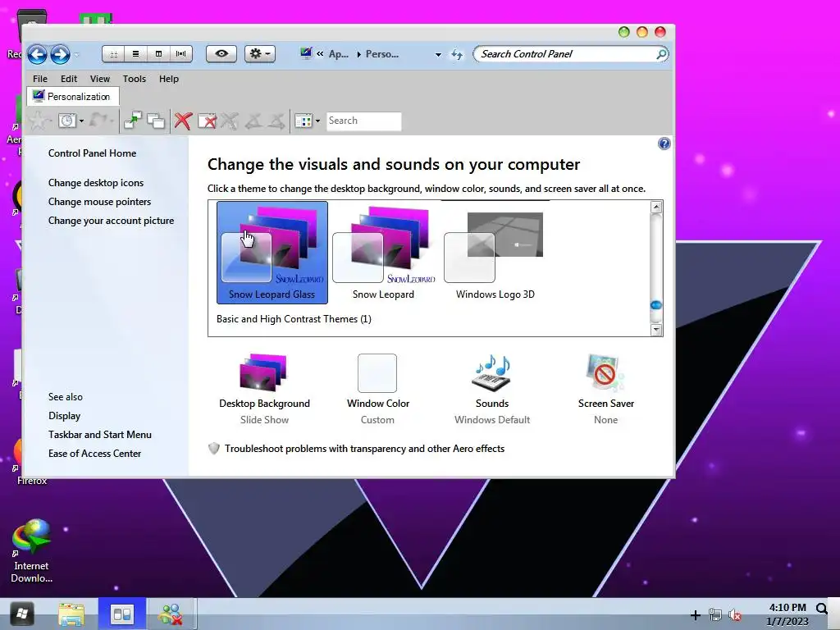Image resolution: width=840 pixels, height=630 pixels.
Task: Switch to column view button
Action: (158, 54)
